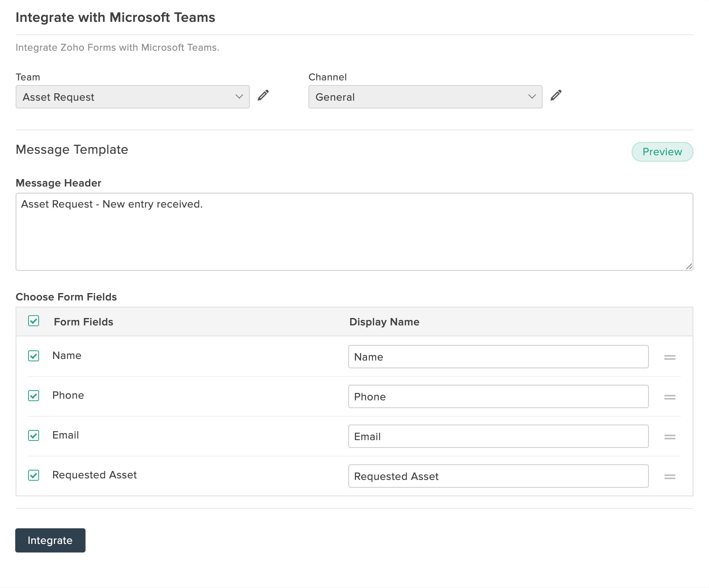Screen dimensions: 709x588
Task: Click the Phone display name field
Action: pos(498,396)
